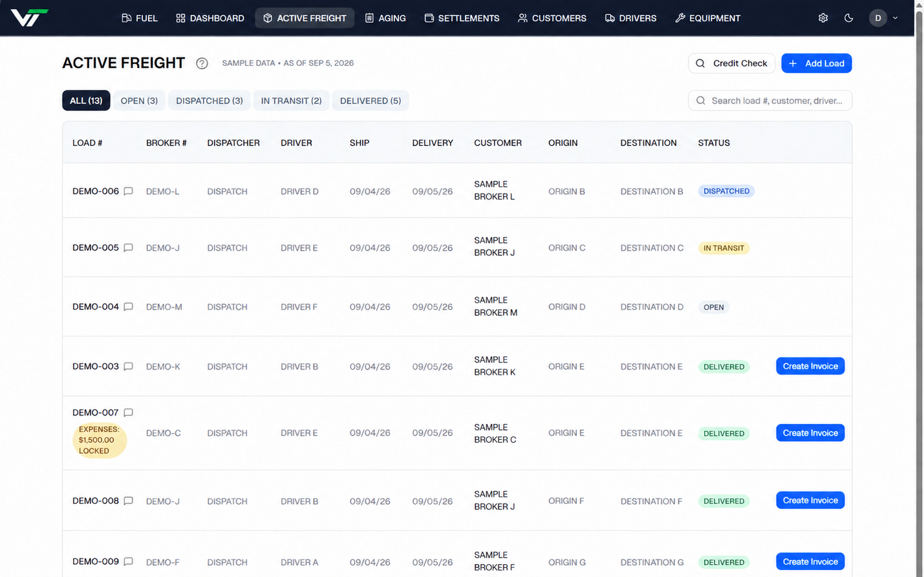
Task: Click the SHIP column header
Action: 360,143
